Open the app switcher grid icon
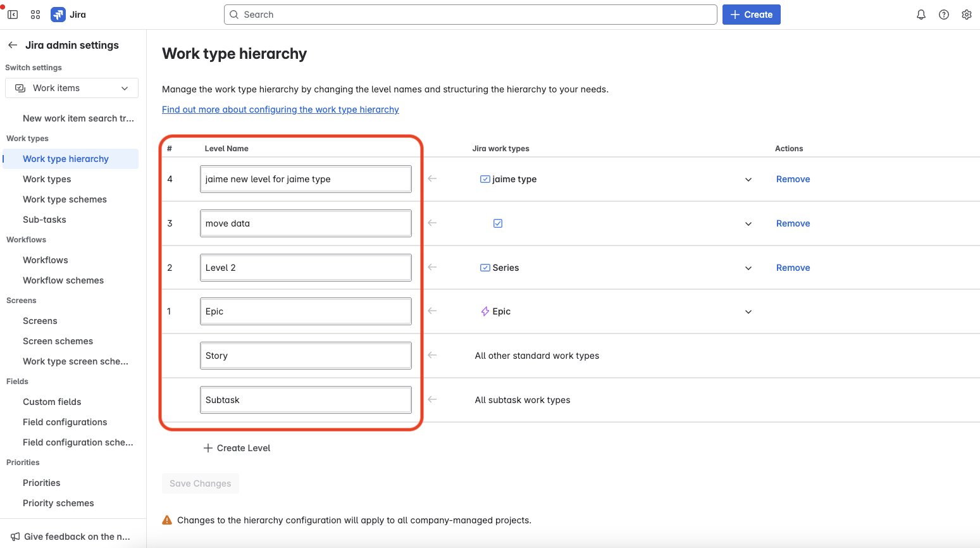 (x=35, y=14)
